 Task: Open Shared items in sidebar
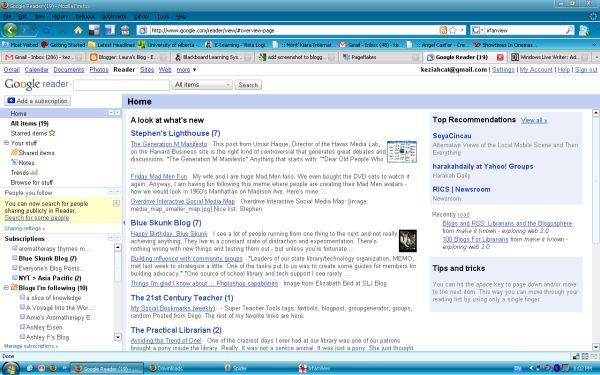pyautogui.click(x=33, y=153)
